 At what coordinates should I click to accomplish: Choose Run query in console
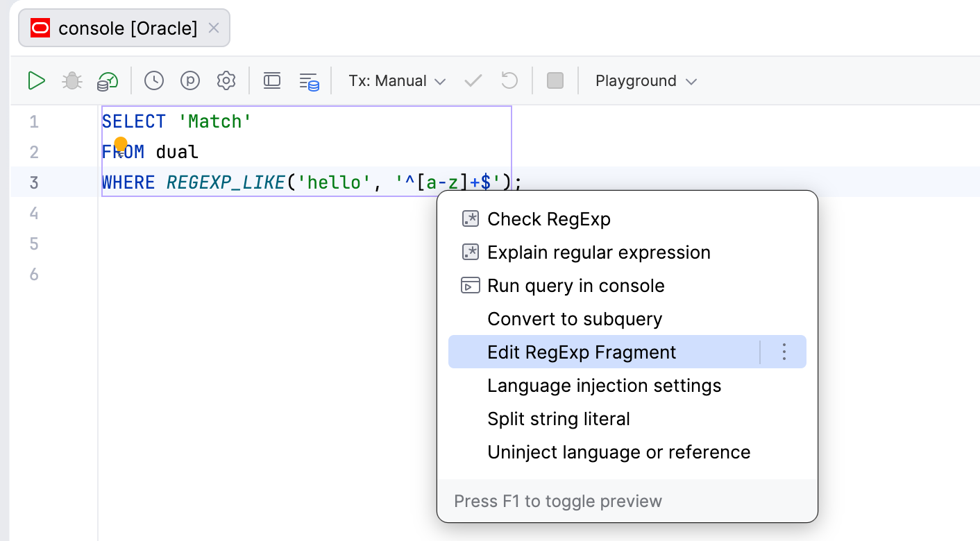[x=627, y=286]
